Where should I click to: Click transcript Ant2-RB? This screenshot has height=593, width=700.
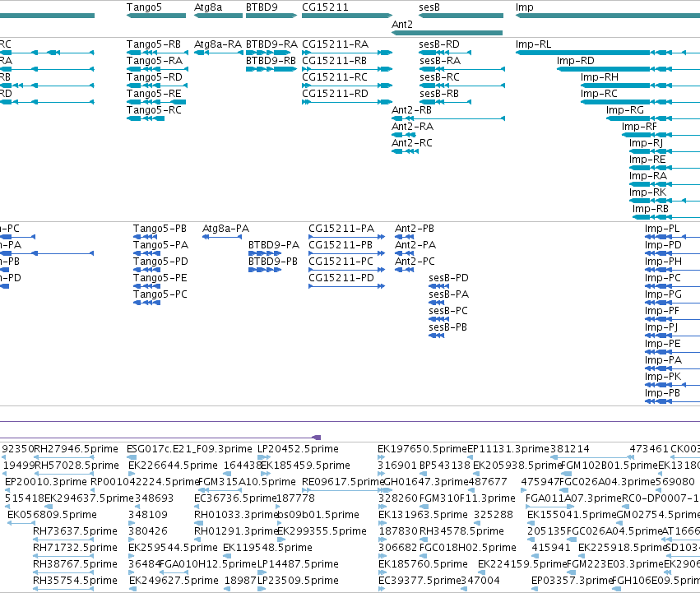(448, 118)
